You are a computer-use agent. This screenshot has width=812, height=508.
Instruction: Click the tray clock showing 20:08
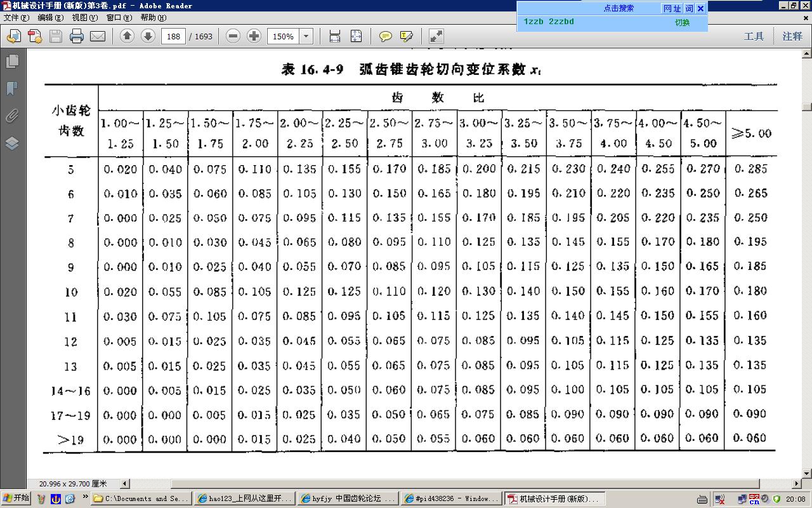pyautogui.click(x=796, y=499)
